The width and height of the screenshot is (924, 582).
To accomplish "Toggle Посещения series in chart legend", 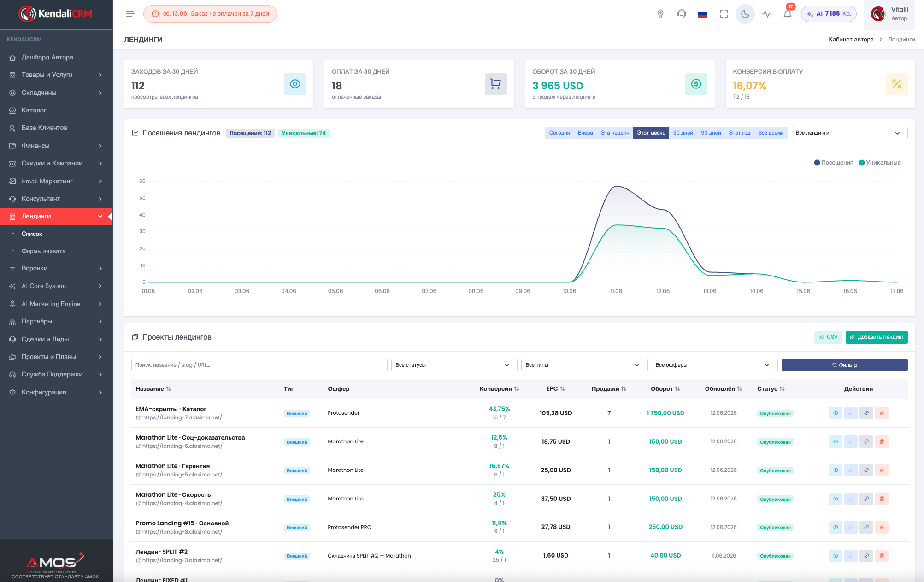I will pyautogui.click(x=834, y=163).
